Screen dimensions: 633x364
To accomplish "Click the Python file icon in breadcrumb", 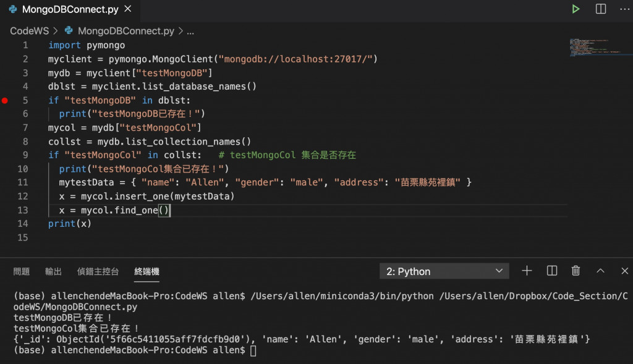I will 69,30.
